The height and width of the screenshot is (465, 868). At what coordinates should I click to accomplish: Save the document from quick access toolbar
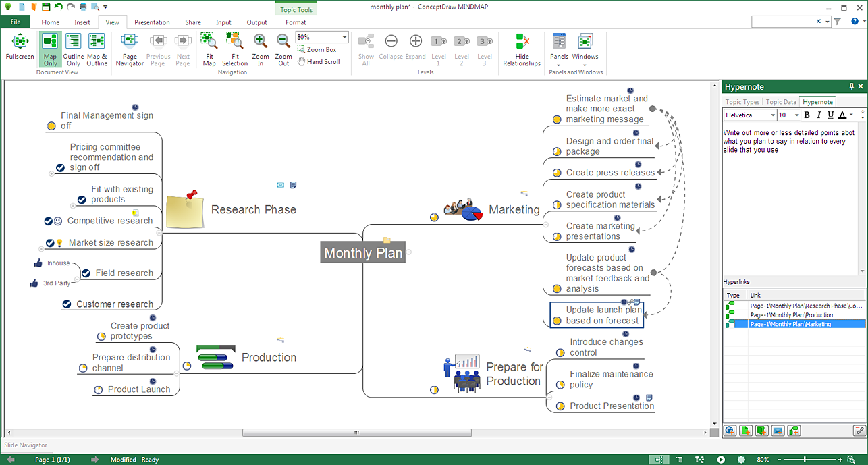(45, 7)
